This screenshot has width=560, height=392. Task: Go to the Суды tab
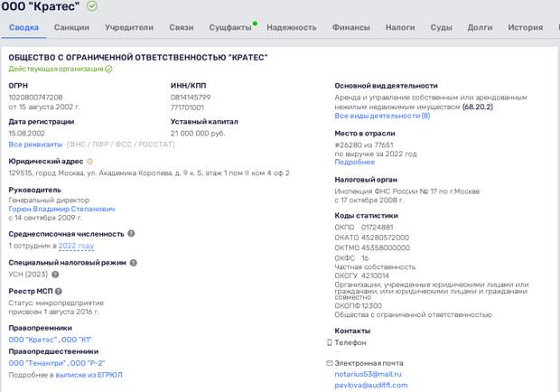(x=441, y=27)
